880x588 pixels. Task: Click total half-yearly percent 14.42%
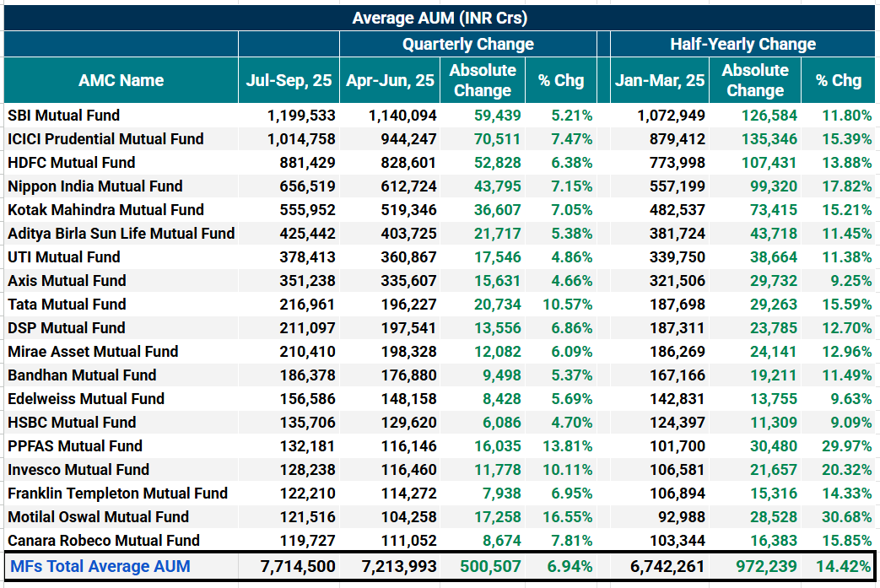click(844, 567)
